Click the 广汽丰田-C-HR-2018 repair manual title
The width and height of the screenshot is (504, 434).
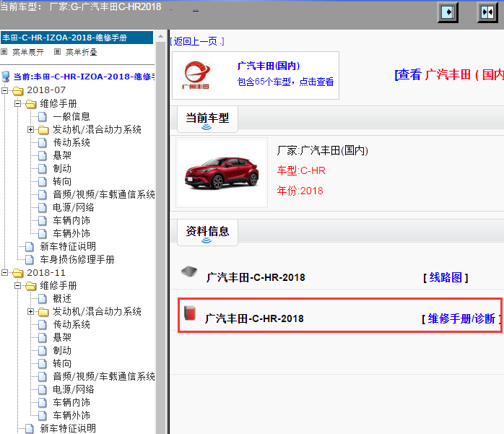254,318
